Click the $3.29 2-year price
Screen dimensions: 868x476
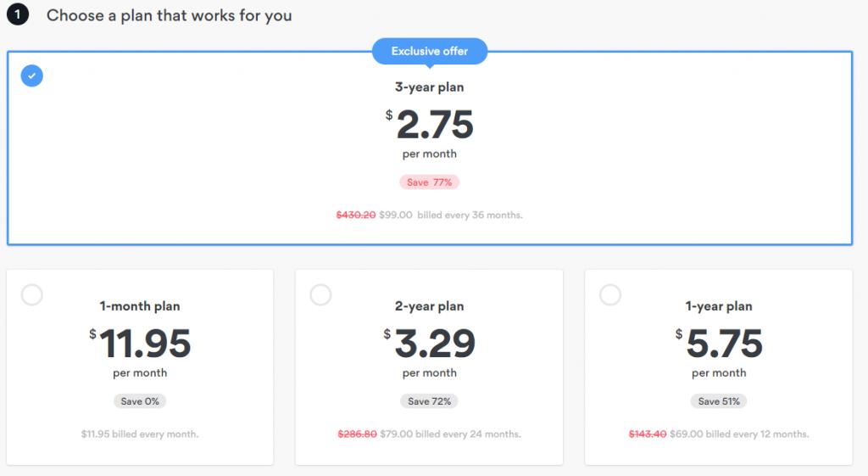430,344
